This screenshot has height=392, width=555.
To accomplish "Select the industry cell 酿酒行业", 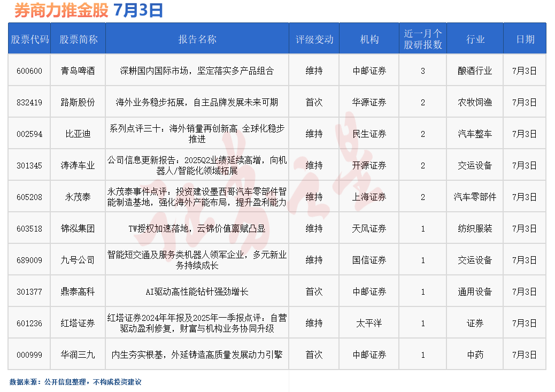I will click(475, 71).
